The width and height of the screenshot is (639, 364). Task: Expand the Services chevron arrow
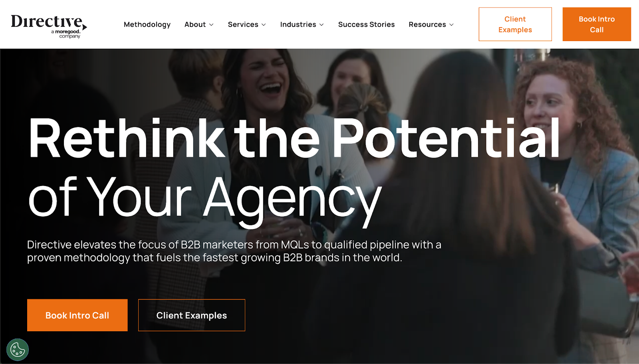[264, 25]
